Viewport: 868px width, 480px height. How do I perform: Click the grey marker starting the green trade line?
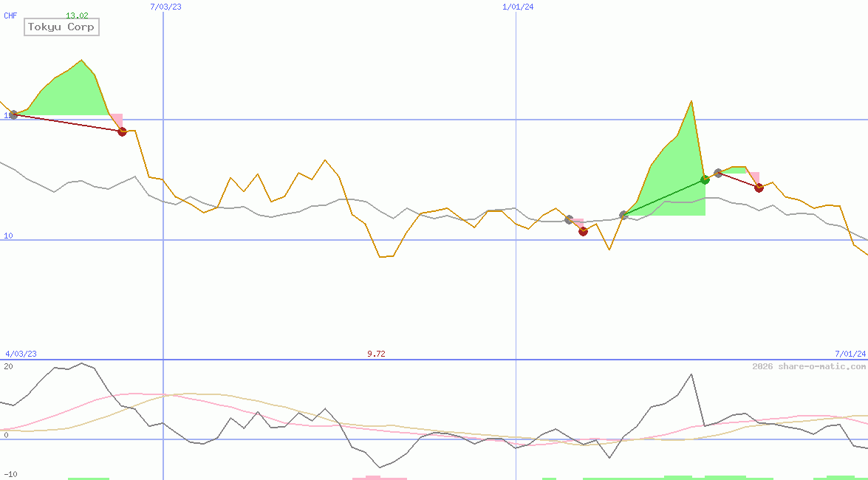coord(623,215)
